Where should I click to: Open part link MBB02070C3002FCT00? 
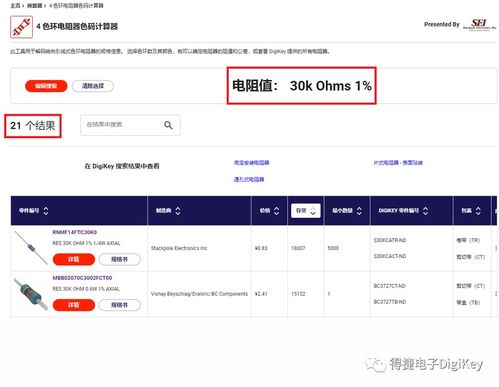82,278
